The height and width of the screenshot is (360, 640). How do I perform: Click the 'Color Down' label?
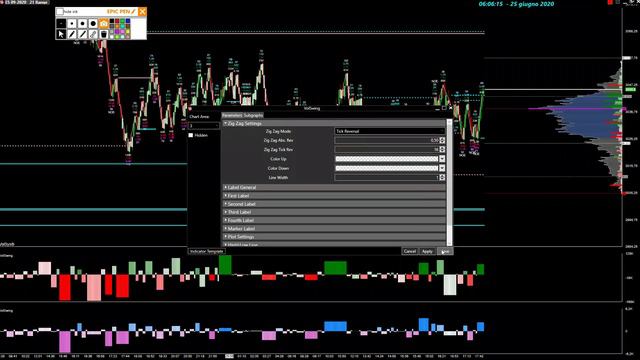point(278,168)
